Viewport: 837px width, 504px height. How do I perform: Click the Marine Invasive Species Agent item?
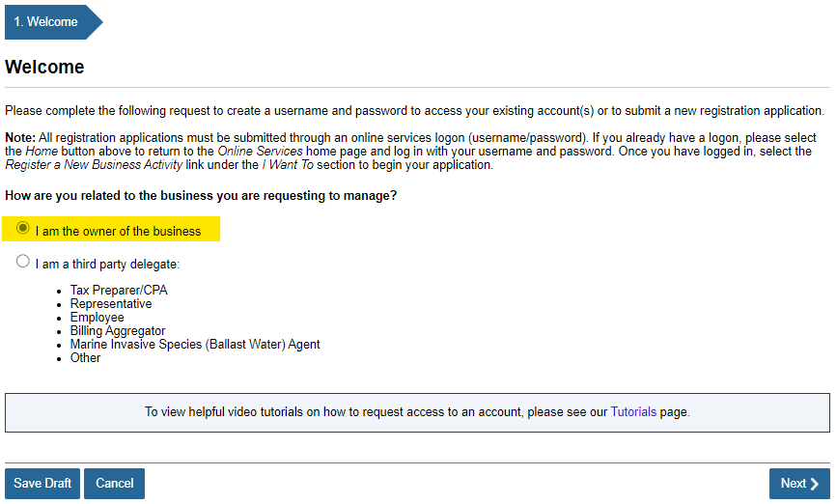(x=195, y=345)
